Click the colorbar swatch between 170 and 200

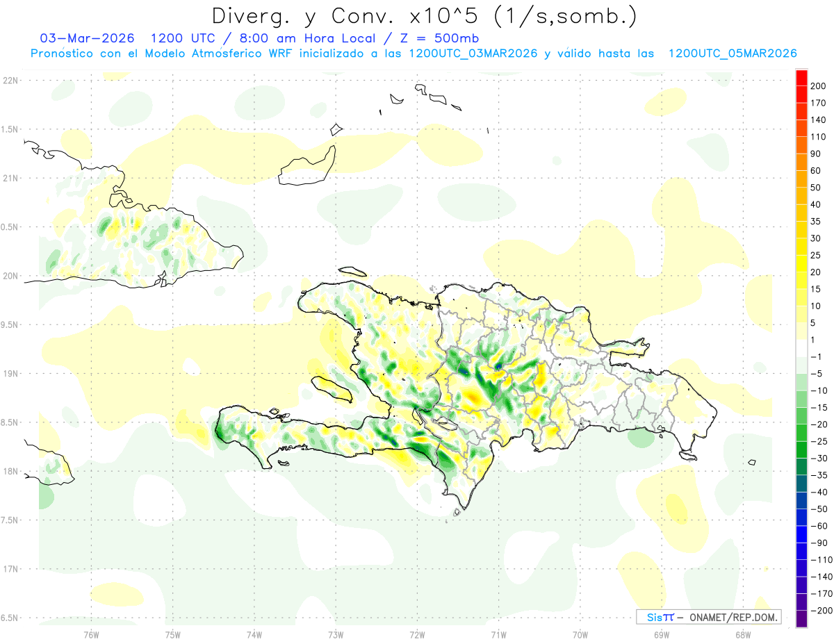pyautogui.click(x=802, y=94)
